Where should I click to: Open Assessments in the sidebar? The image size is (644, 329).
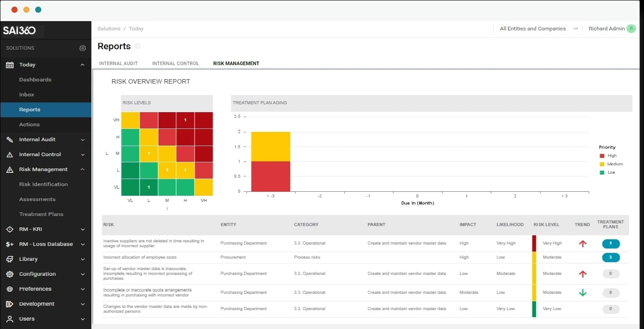click(x=37, y=199)
